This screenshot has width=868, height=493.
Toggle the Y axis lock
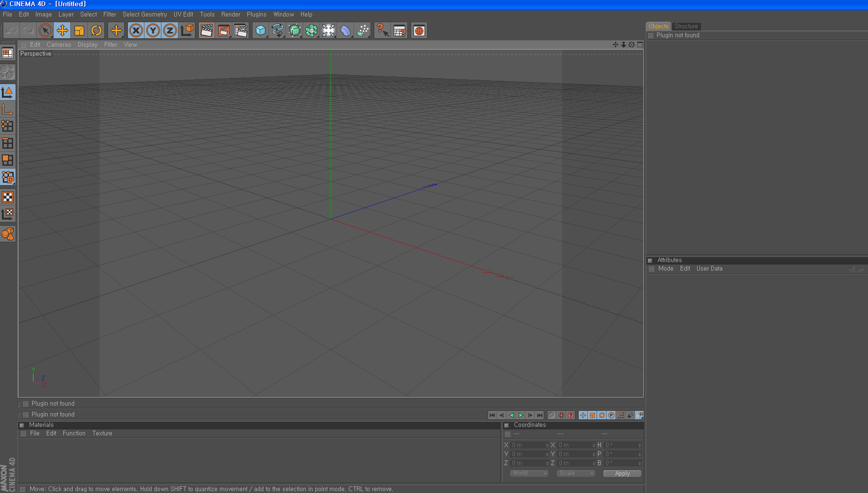coord(153,31)
